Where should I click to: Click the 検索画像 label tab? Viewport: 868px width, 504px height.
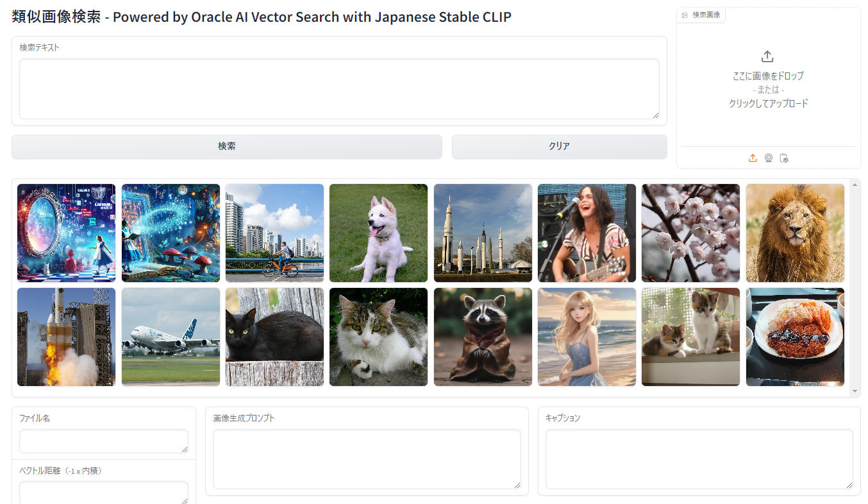point(701,15)
